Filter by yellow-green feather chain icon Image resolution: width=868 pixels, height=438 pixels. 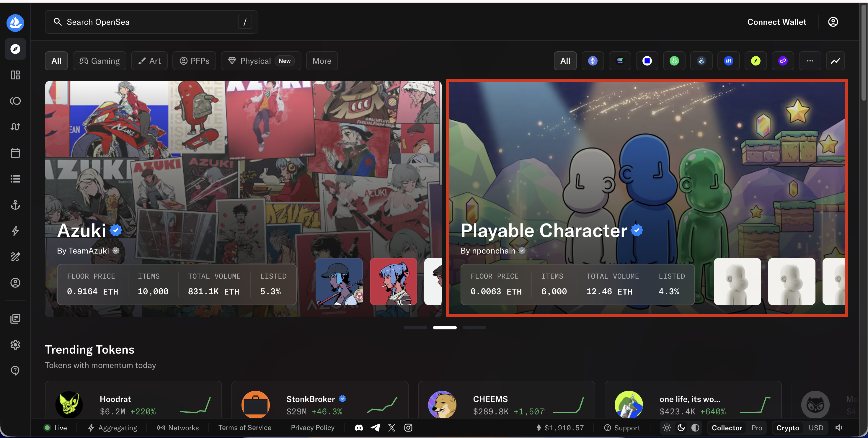coord(756,61)
